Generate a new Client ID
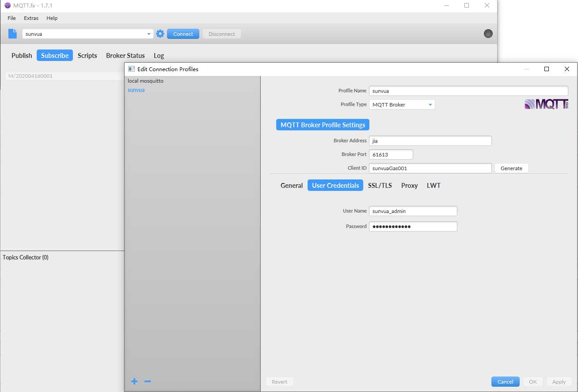 pos(511,168)
